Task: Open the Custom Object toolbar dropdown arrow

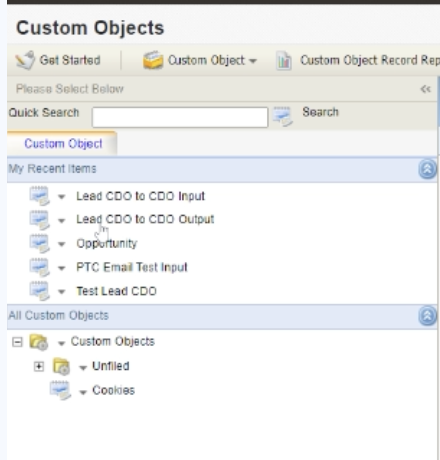Action: [x=253, y=61]
